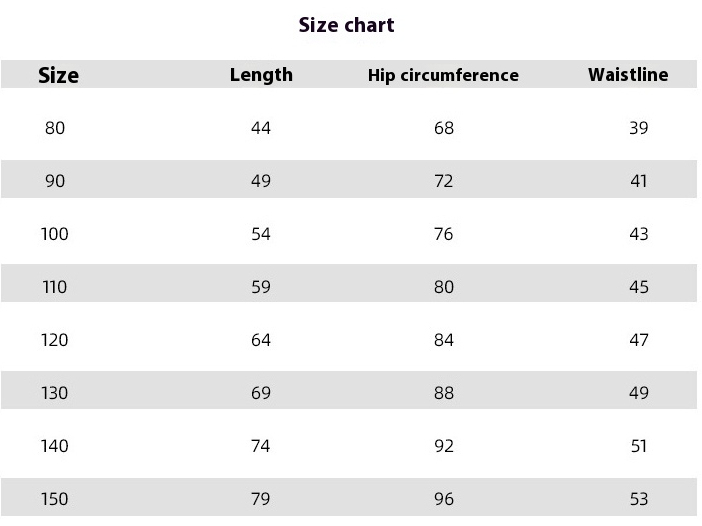This screenshot has height=526, width=702.
Task: Select the size 140 row label
Action: coord(55,446)
